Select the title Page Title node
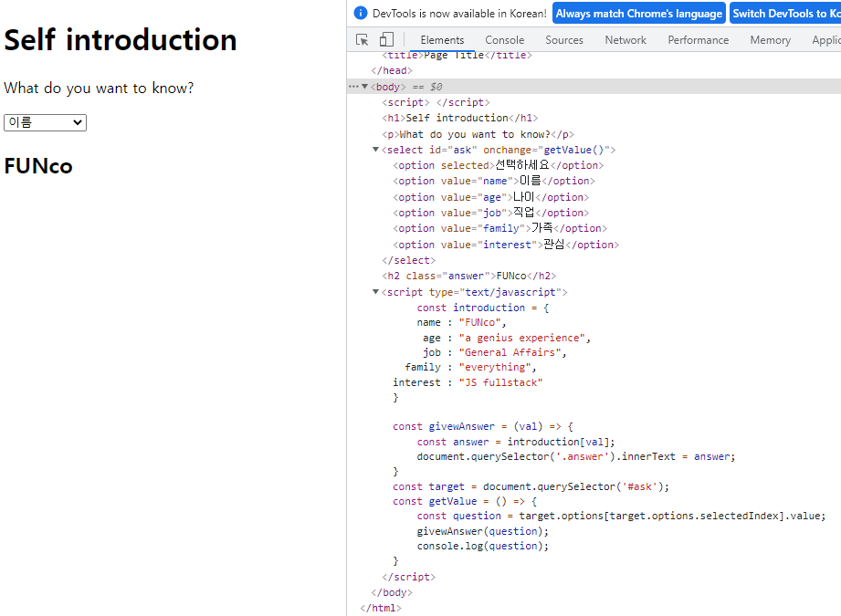This screenshot has height=616, width=841. pos(457,56)
